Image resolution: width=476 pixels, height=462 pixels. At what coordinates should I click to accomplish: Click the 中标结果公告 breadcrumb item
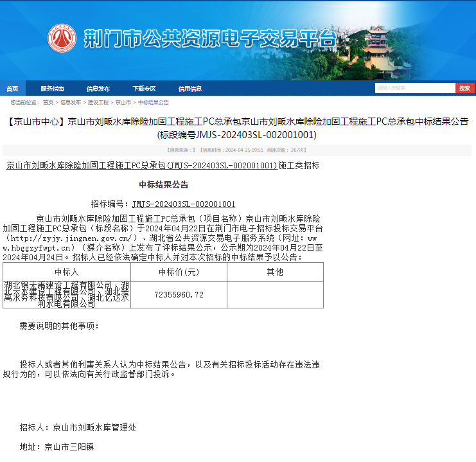pyautogui.click(x=154, y=102)
